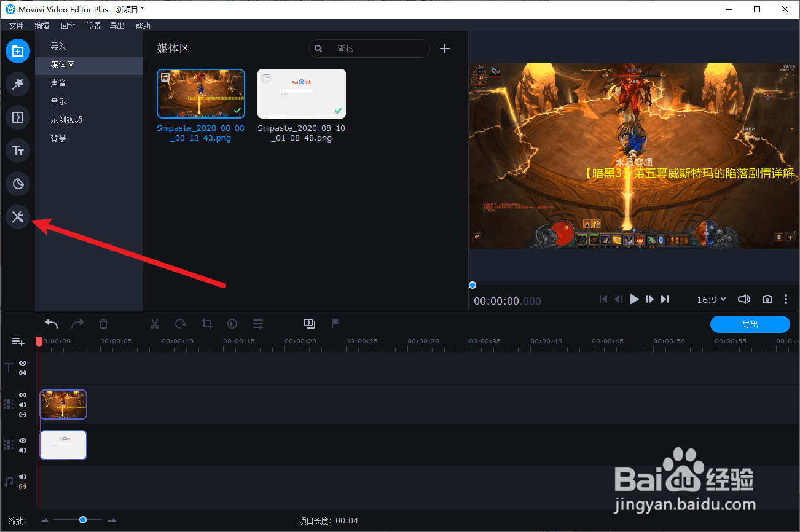Click the redo arrow in timeline toolbar

coord(77,323)
